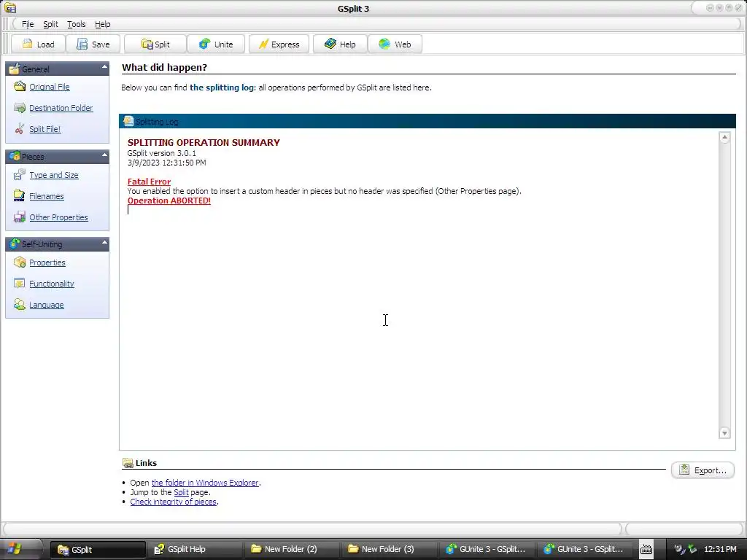Click the Web toolbar button
The height and width of the screenshot is (560, 747).
(x=395, y=44)
